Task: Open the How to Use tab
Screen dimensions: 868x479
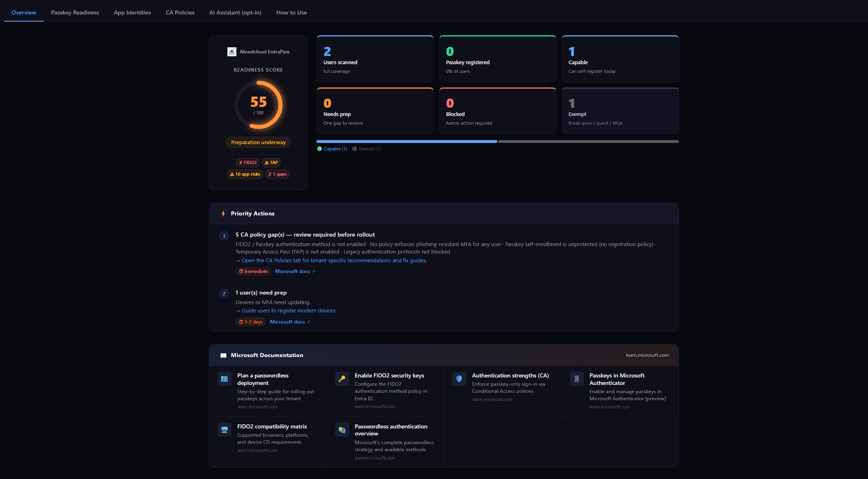Action: click(x=292, y=12)
